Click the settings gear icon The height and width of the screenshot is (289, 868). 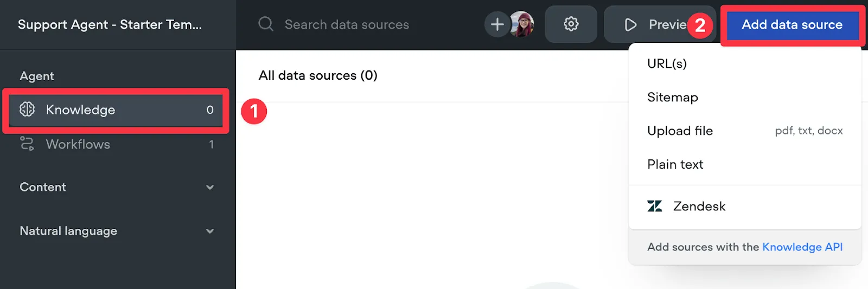[x=571, y=24]
